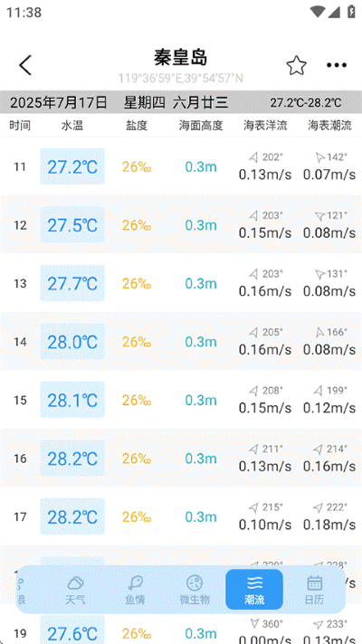Favorite 秦皇岛 with the star icon
This screenshot has width=362, height=644.
coord(296,66)
